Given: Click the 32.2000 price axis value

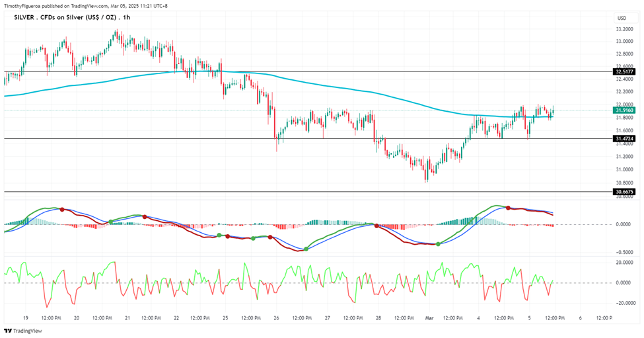Looking at the screenshot, I should click(624, 92).
